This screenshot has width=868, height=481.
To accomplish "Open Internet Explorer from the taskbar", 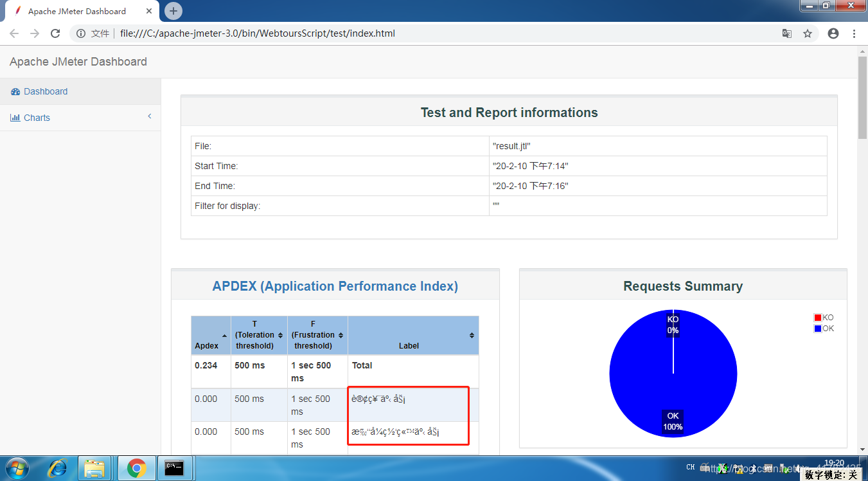I will pos(57,468).
